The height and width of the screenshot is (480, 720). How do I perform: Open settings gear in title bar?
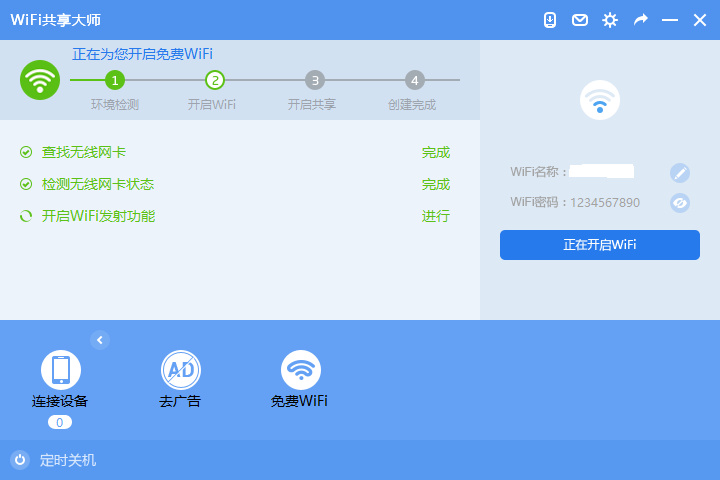click(x=610, y=20)
